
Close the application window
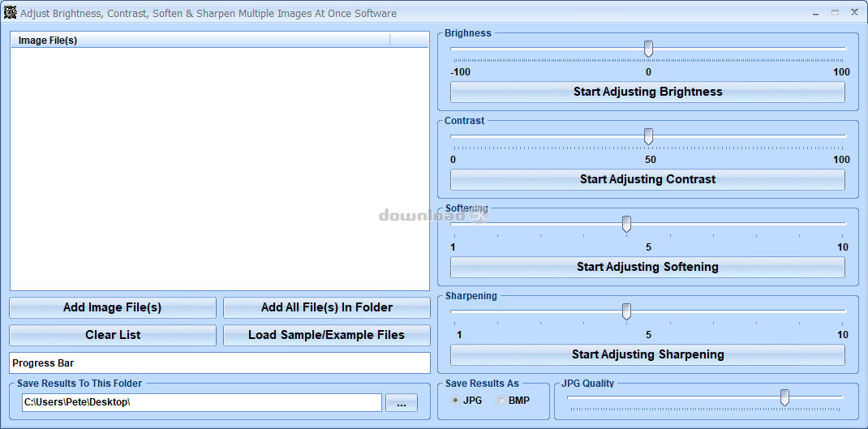[x=855, y=13]
